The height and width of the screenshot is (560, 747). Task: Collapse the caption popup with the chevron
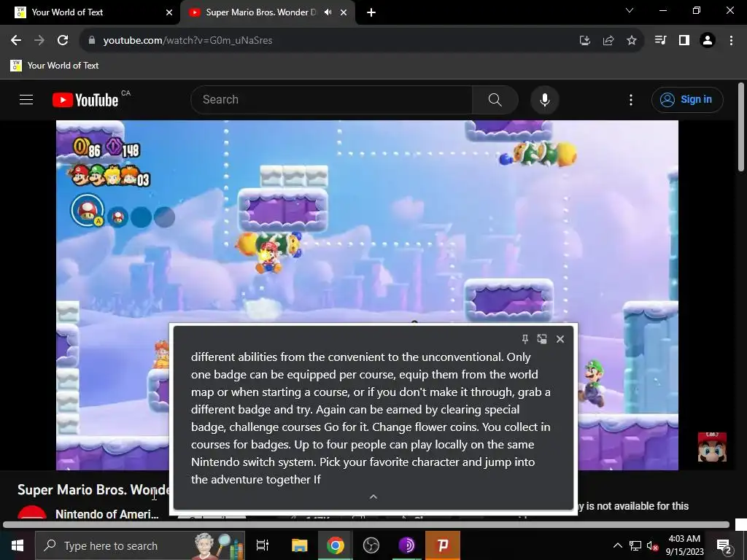[373, 497]
